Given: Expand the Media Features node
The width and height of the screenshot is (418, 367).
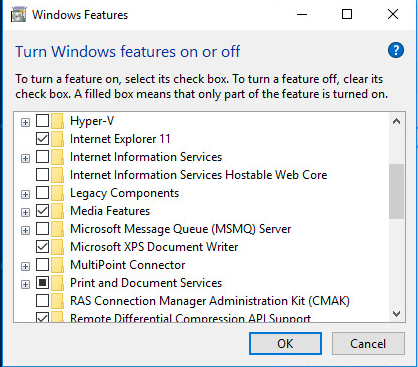Looking at the screenshot, I should (25, 212).
